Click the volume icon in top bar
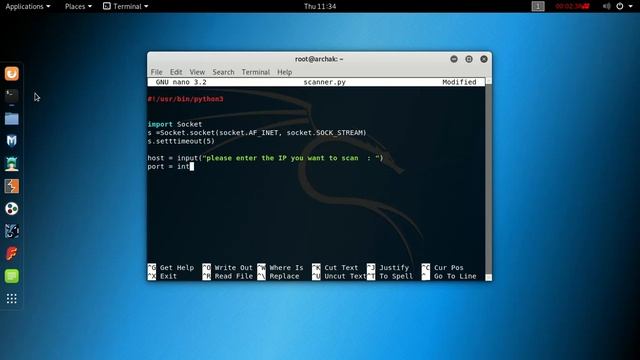640x360 pixels. click(607, 6)
